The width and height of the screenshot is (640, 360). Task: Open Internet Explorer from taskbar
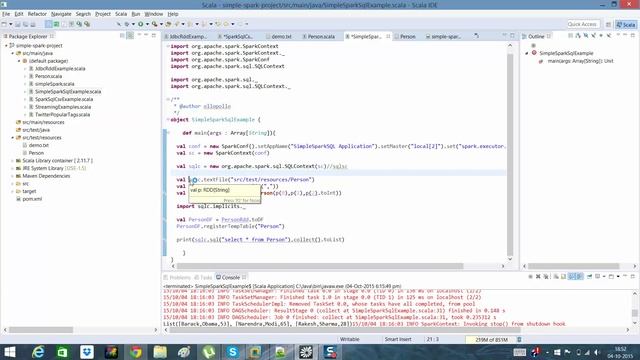pos(38,352)
